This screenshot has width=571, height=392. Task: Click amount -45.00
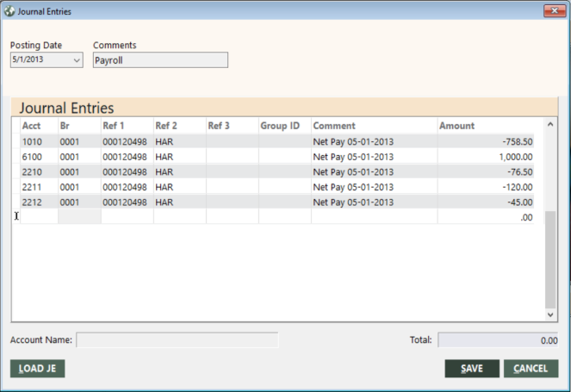486,202
